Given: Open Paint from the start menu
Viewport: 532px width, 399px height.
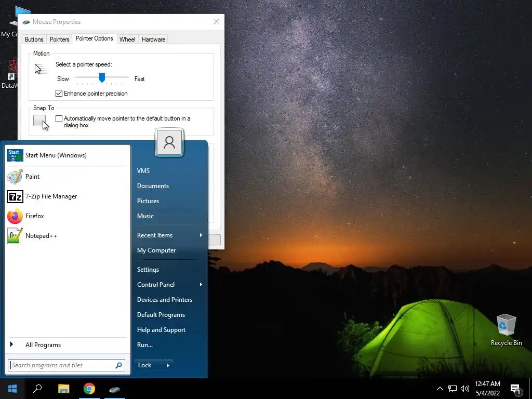Looking at the screenshot, I should 67,177.
